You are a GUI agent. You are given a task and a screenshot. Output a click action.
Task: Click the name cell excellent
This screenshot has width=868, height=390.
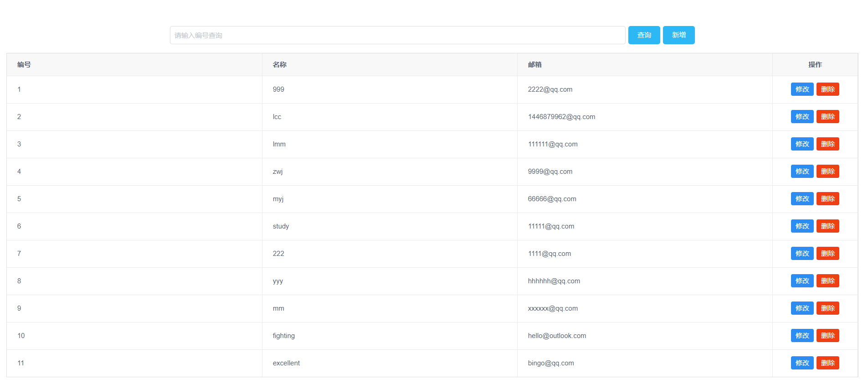click(x=286, y=363)
